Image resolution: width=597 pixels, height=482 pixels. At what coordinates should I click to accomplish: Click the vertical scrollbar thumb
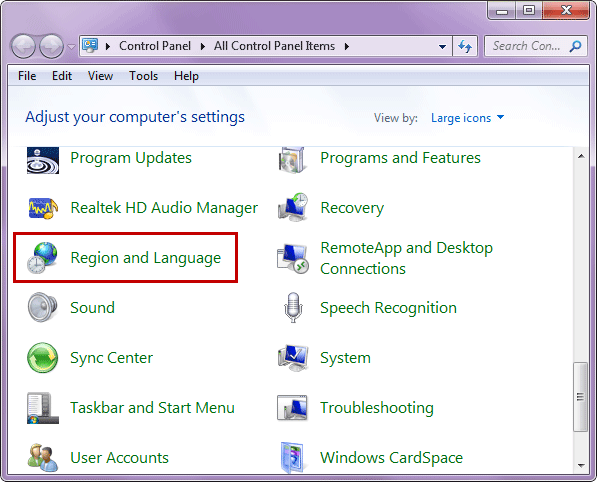click(580, 397)
